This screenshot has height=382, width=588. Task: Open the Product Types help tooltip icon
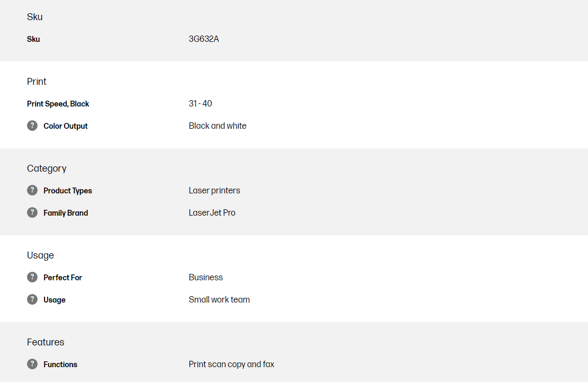(32, 190)
